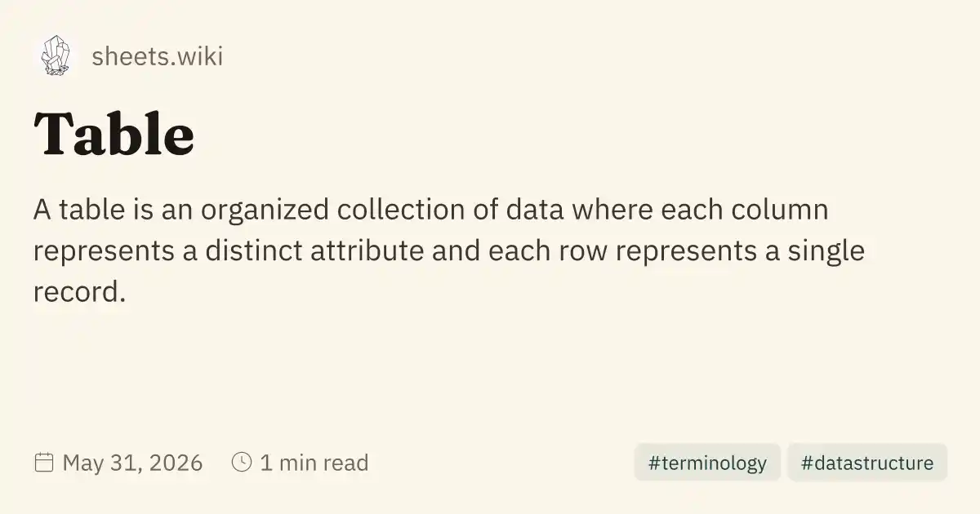Click the word "record." on the last line

[80, 291]
